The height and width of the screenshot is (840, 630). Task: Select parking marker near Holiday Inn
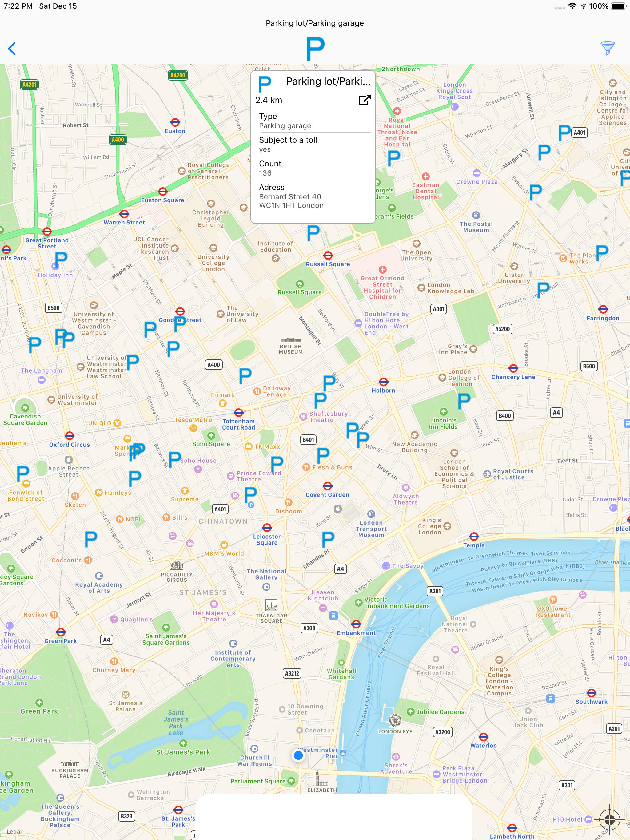point(61,260)
